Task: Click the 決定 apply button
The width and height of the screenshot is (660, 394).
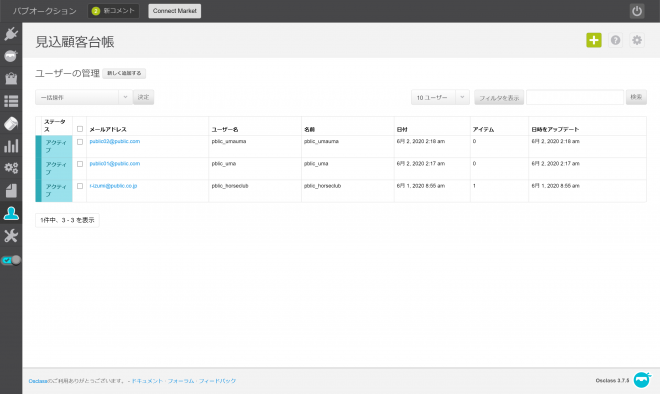Action: click(x=144, y=97)
